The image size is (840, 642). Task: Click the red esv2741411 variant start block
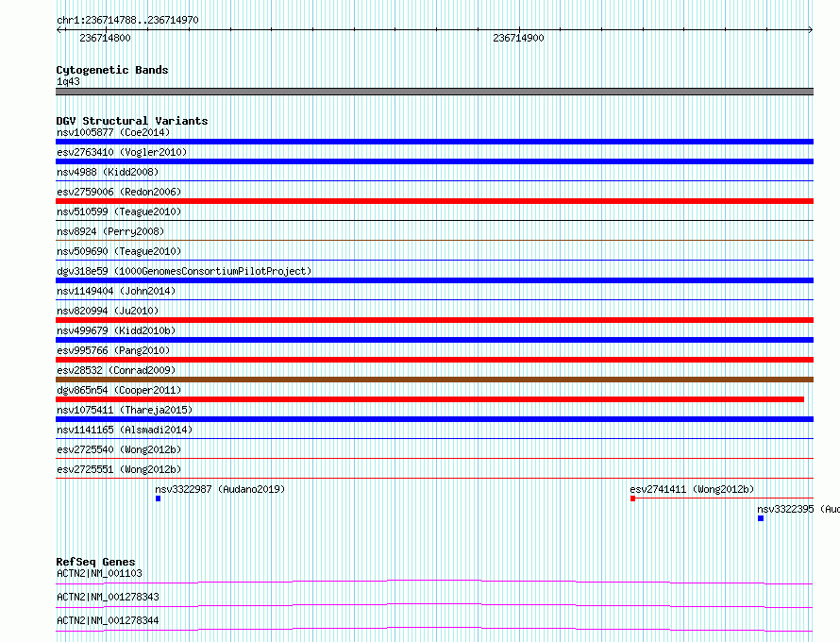coord(632,498)
